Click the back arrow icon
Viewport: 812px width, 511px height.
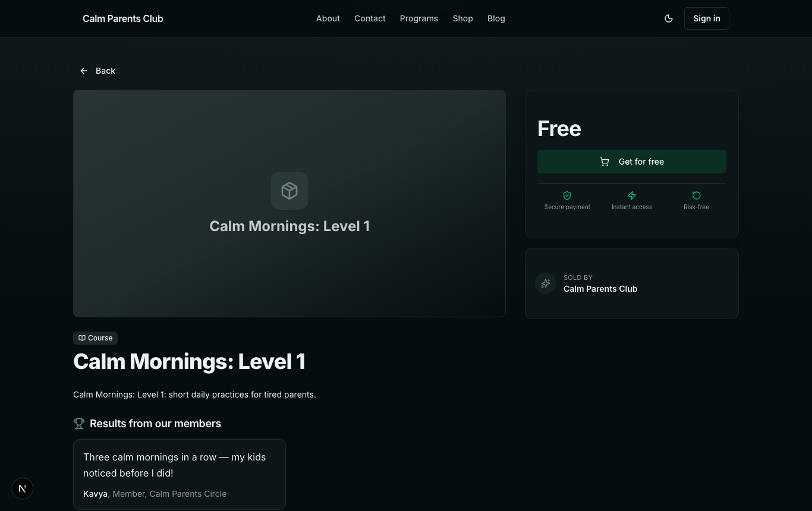tap(84, 71)
